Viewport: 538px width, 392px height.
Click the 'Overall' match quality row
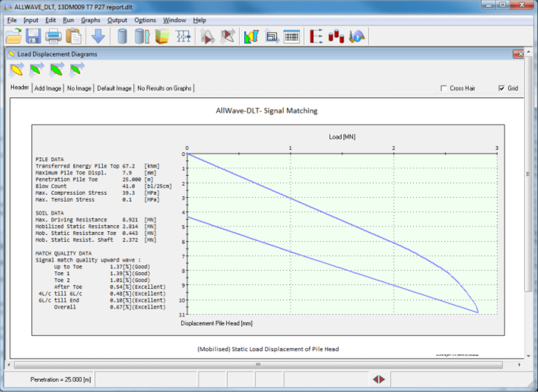point(110,307)
